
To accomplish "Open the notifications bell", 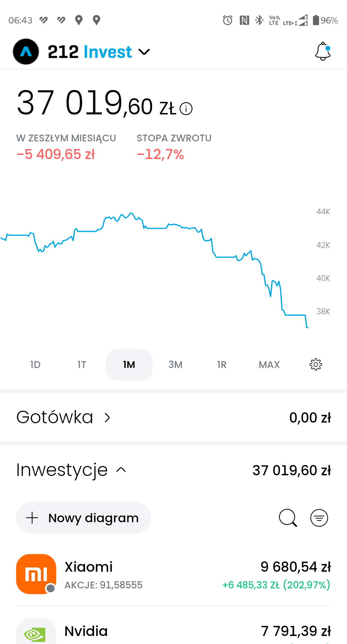I will pyautogui.click(x=323, y=51).
